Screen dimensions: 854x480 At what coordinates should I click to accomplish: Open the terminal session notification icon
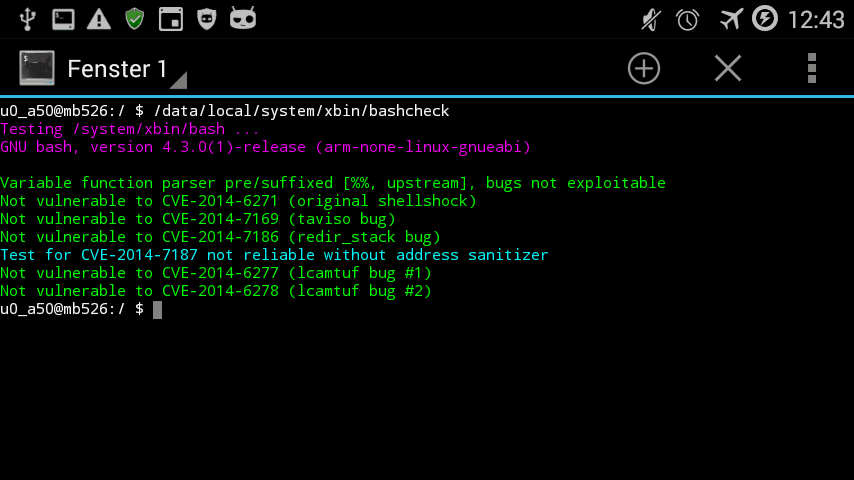[x=63, y=19]
